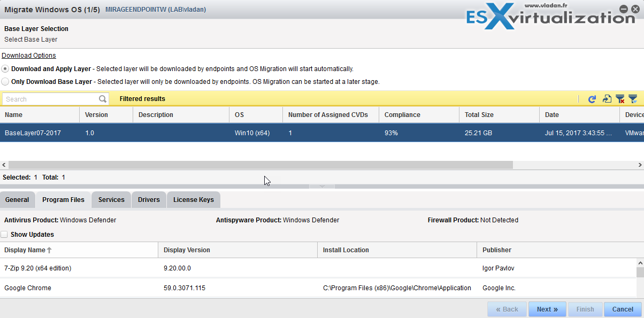Click the vertical scrollbar thumb of the program list
644x318 pixels.
click(x=640, y=273)
